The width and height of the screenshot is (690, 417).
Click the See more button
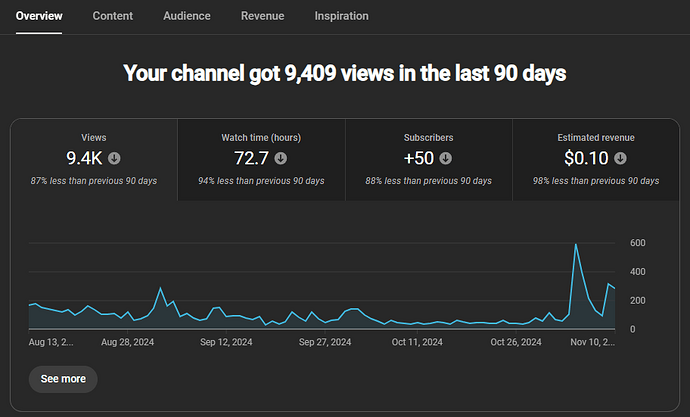[x=63, y=379]
